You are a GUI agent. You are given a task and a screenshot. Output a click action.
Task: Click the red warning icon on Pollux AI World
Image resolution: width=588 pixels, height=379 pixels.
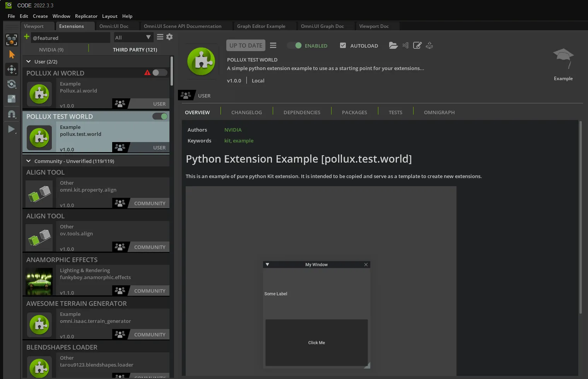click(x=147, y=72)
